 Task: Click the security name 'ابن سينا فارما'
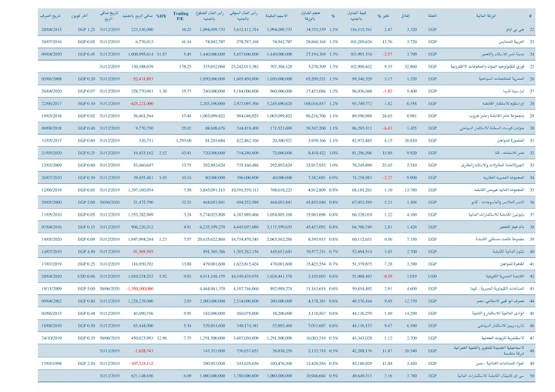pos(513,92)
